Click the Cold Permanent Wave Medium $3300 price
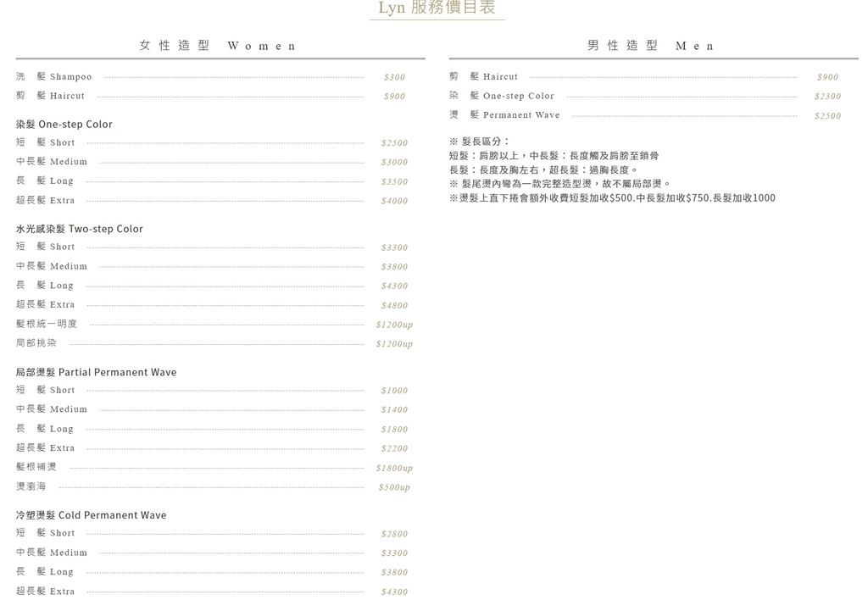Image resolution: width=868 pixels, height=611 pixels. (x=212, y=552)
